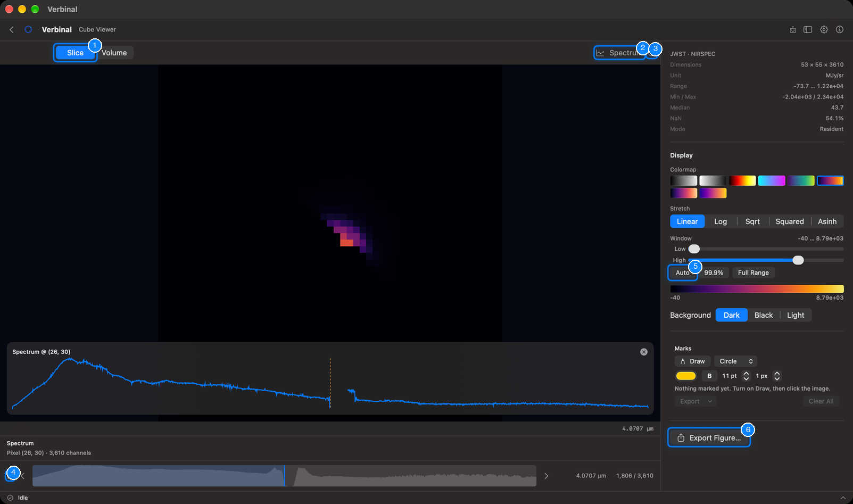Choose the Dark background
853x504 pixels.
[732, 315]
